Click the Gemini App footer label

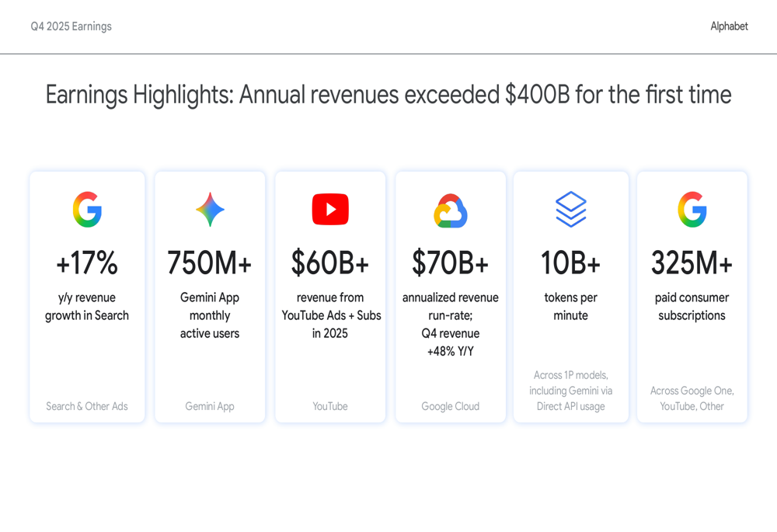[208, 405]
